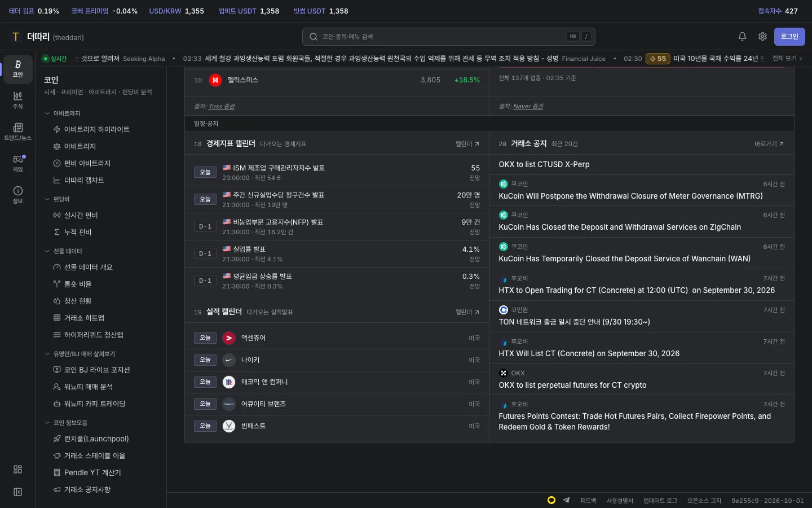Open 거래소 히트맵 menu item

(101, 318)
